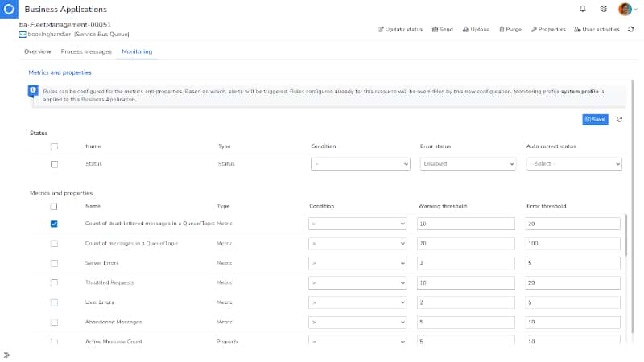Click the app logo icon in header
Screen dimensions: 644x362
[9, 9]
